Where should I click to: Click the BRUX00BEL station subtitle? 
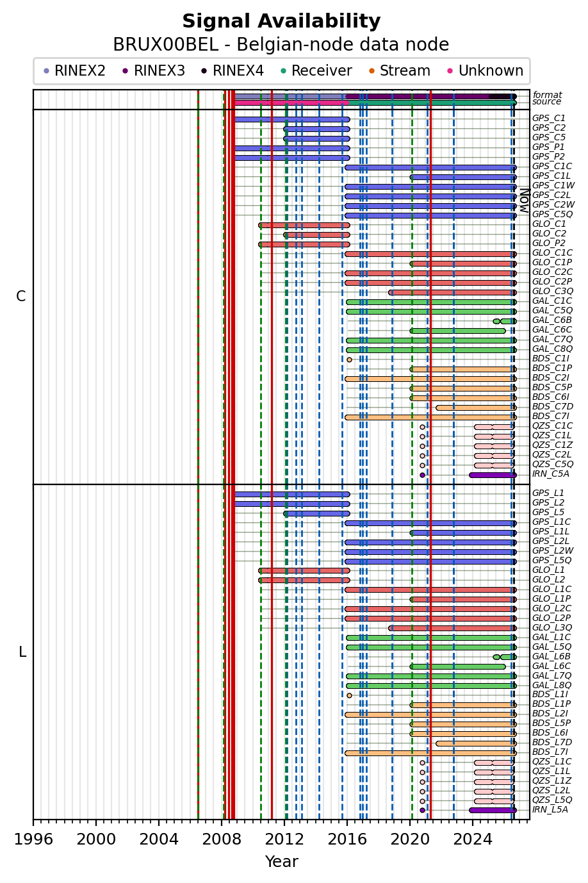281,45
